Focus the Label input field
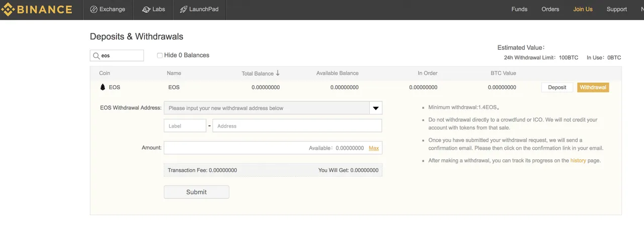The height and width of the screenshot is (243, 644). [185, 126]
